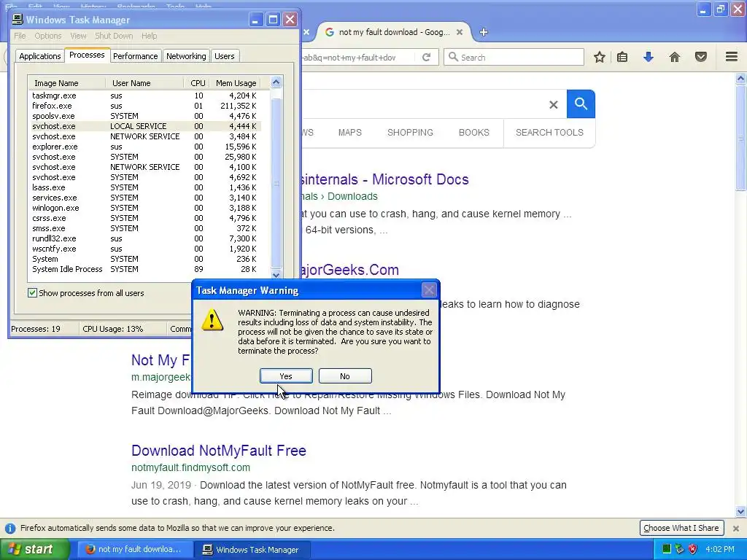Open Firefox bookmarks list icon
747x560 pixels.
[622, 57]
